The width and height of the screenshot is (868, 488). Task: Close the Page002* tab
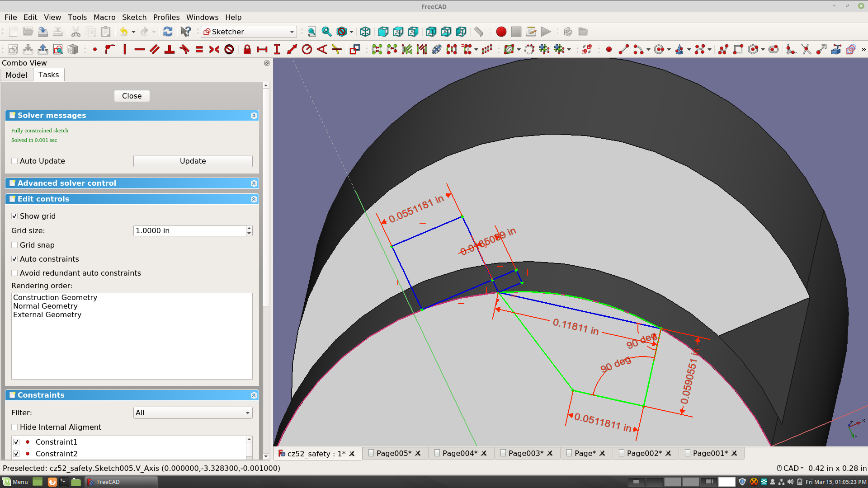[x=668, y=453]
